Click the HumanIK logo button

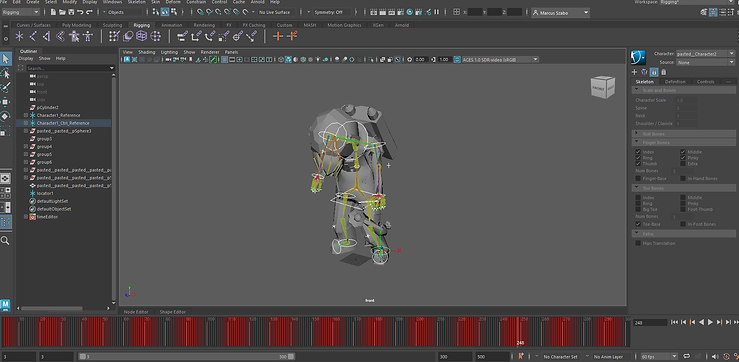click(x=638, y=58)
